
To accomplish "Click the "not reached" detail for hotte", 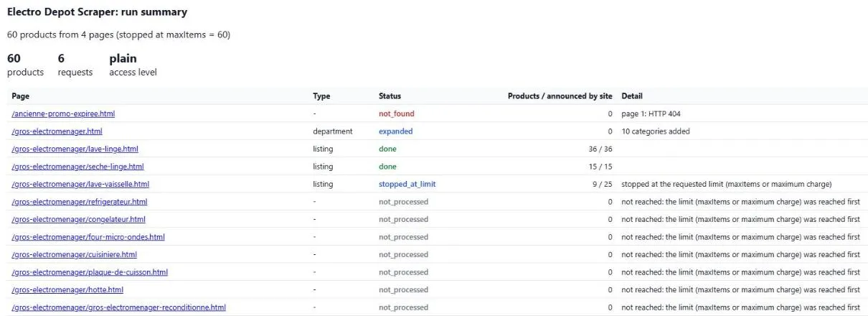I will click(x=740, y=289).
